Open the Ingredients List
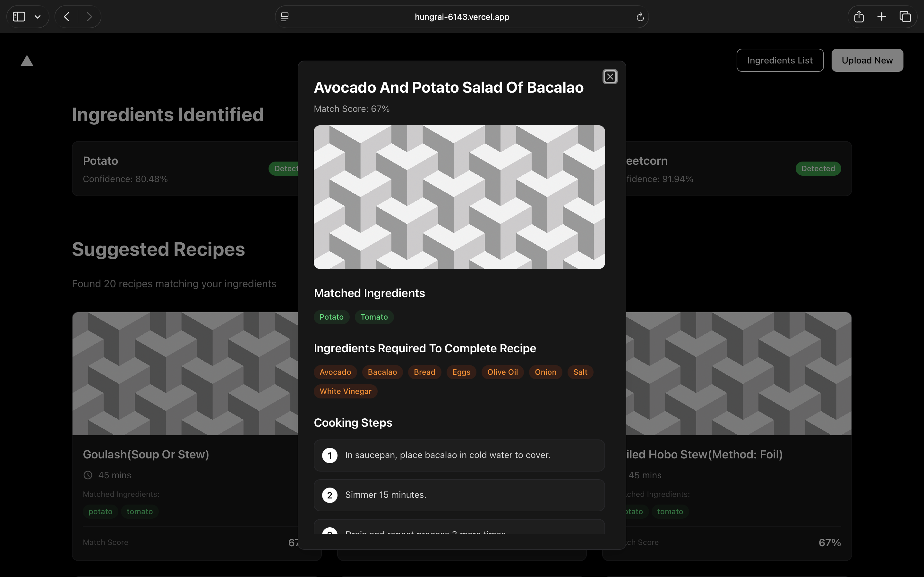Viewport: 924px width, 577px height. (x=780, y=60)
